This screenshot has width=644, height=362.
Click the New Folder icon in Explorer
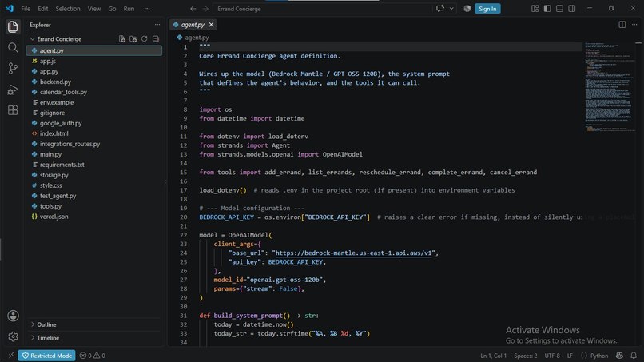[133, 38]
